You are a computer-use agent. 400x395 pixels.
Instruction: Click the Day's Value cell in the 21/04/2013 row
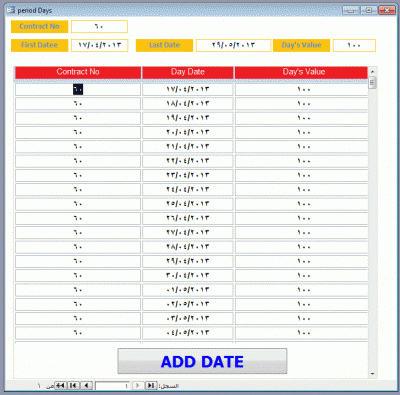(301, 147)
